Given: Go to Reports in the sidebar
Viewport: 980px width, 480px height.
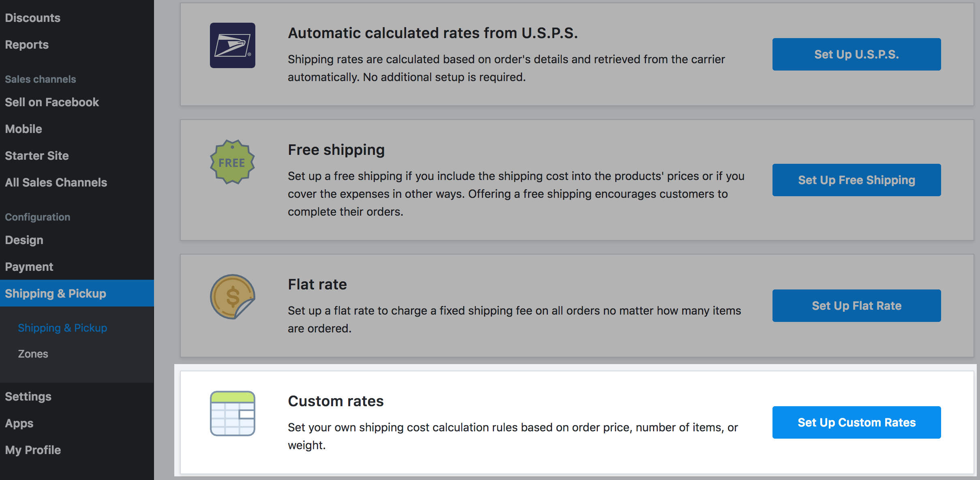Looking at the screenshot, I should [27, 45].
